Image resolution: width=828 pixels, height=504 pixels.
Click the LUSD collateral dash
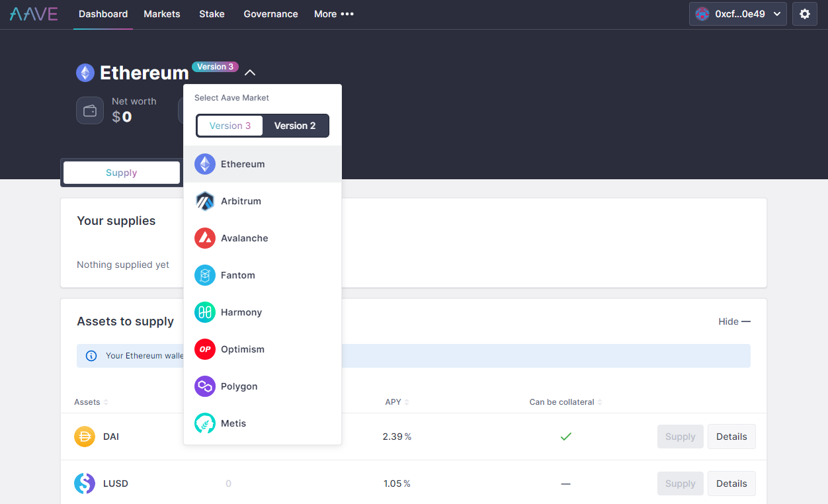565,483
